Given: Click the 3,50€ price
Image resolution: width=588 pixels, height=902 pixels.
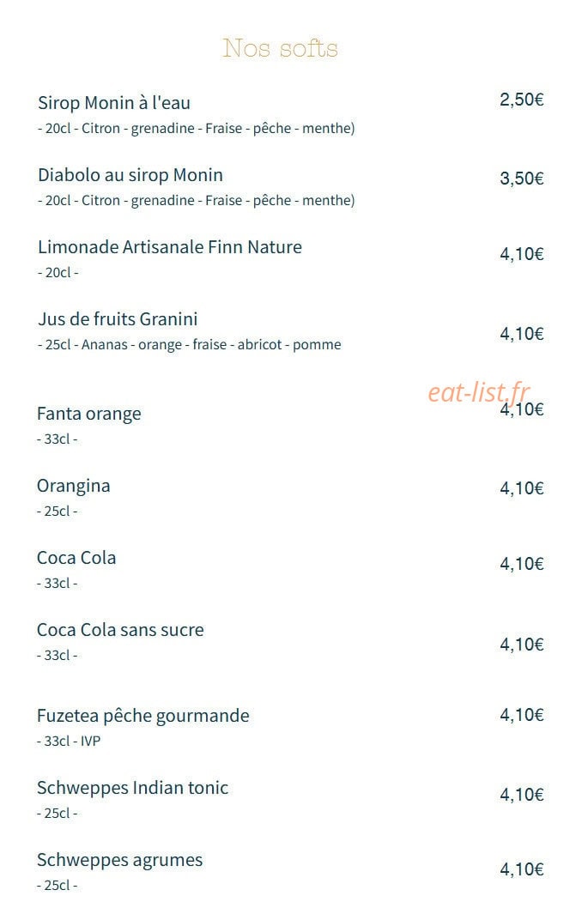Looking at the screenshot, I should [x=521, y=179].
